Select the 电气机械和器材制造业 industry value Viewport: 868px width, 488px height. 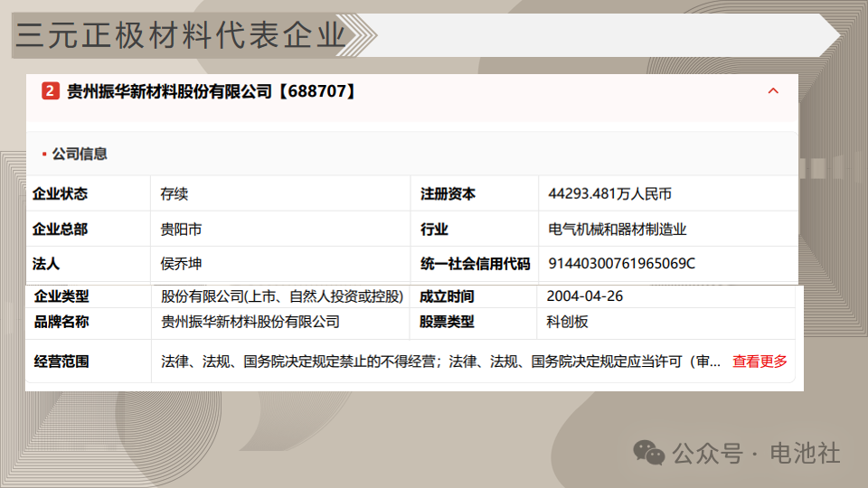tap(618, 229)
